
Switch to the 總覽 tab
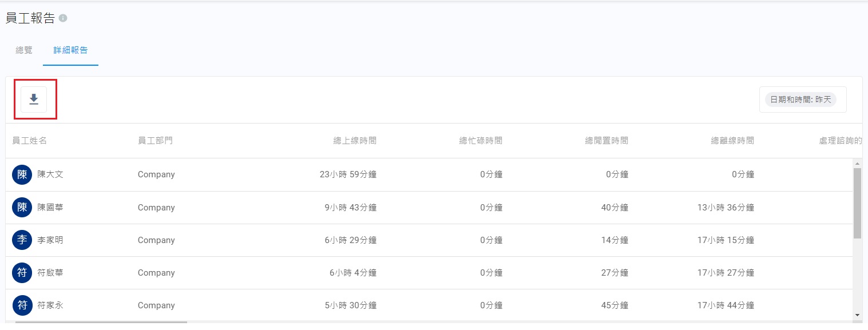tap(24, 50)
